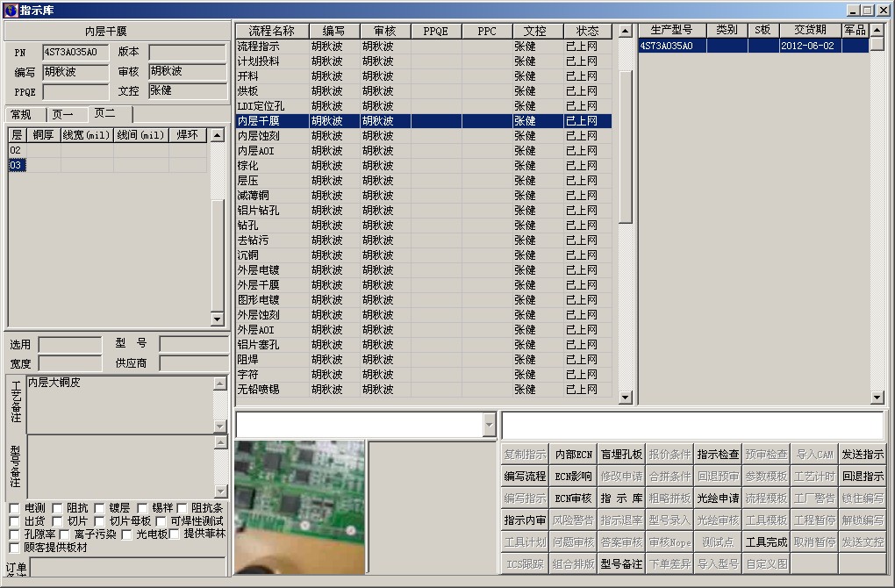Toggle the 锡样 checkbox
Viewport: 895px width, 588px height.
(142, 508)
